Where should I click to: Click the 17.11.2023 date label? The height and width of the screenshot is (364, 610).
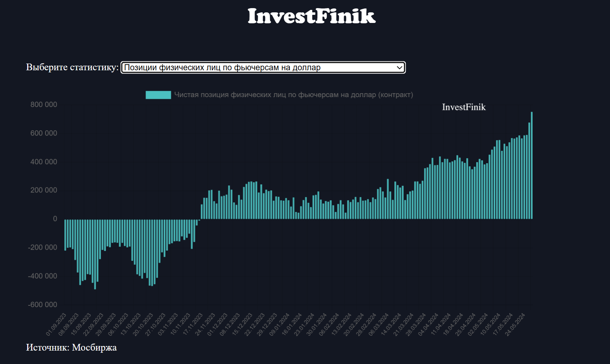point(193,324)
